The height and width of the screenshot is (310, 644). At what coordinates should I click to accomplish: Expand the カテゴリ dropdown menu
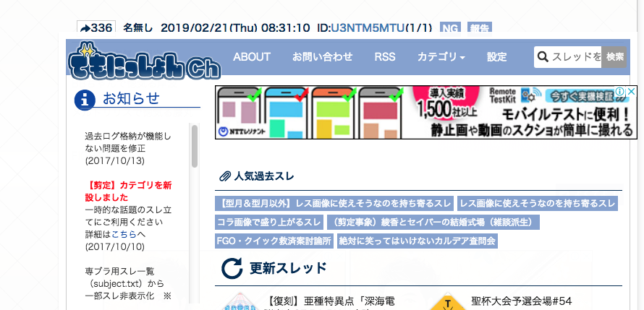pyautogui.click(x=441, y=56)
